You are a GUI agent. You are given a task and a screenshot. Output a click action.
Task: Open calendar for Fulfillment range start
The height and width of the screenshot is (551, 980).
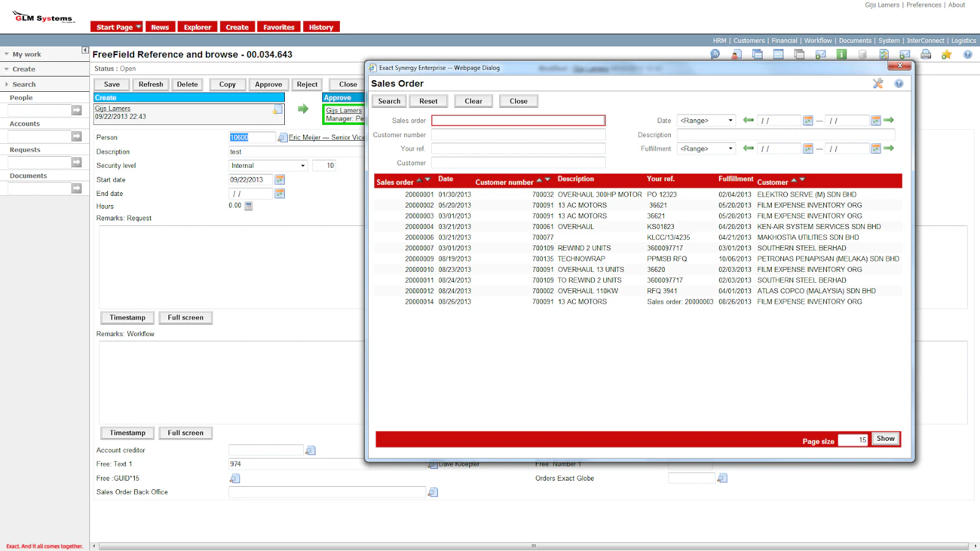point(808,148)
